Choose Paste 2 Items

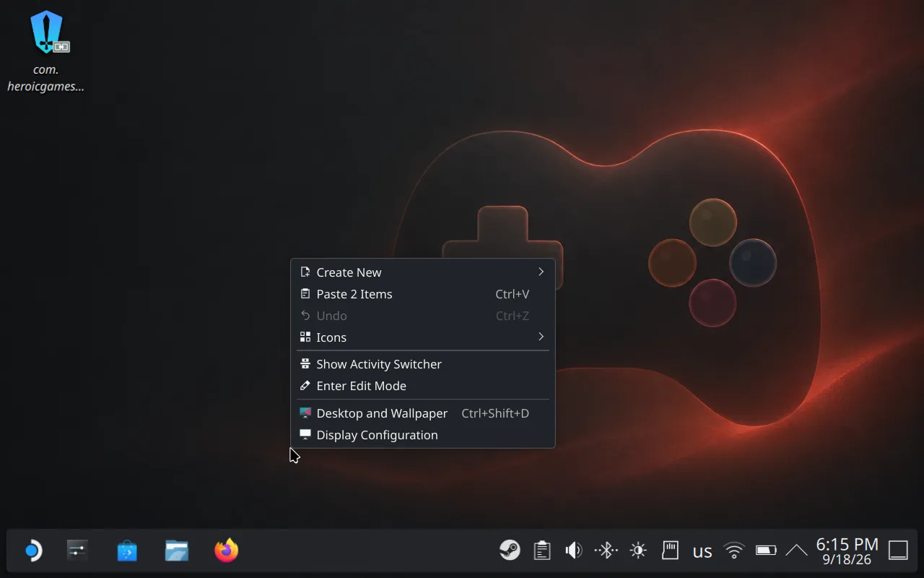pyautogui.click(x=423, y=294)
